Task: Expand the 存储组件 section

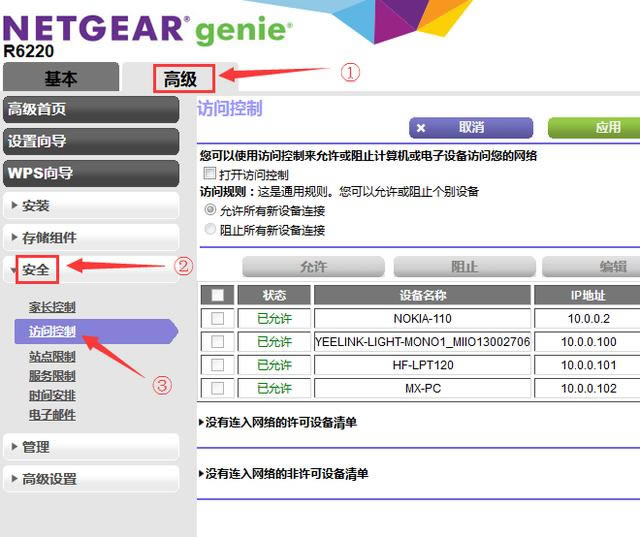Action: (90, 237)
